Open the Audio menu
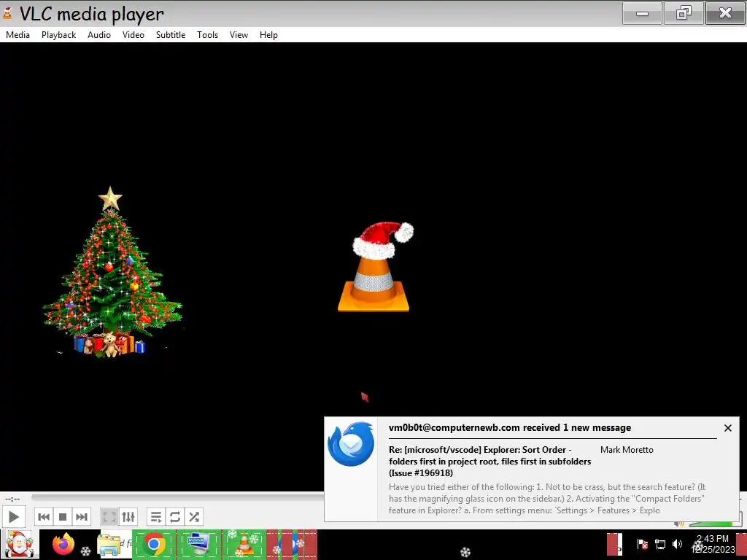Viewport: 747px width, 560px height. coord(99,35)
